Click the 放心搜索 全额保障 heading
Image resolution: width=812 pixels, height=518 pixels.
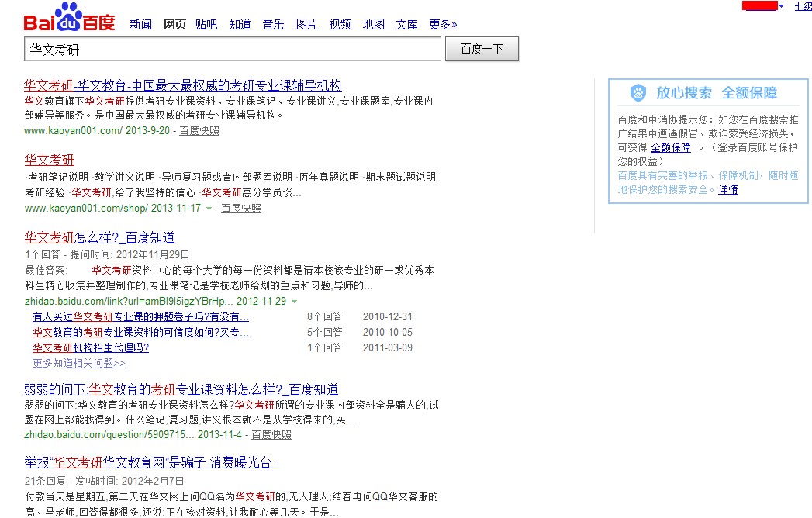pos(717,93)
